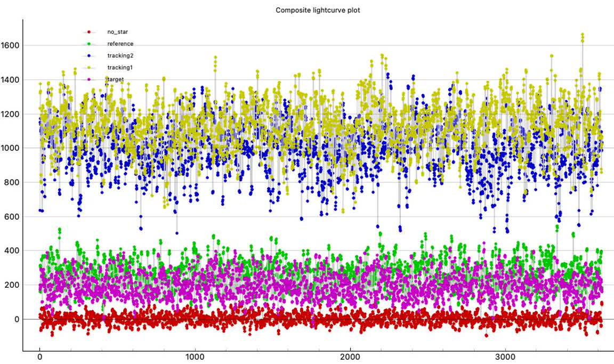Select the tracking1 legend label
614x364 pixels.
119,67
